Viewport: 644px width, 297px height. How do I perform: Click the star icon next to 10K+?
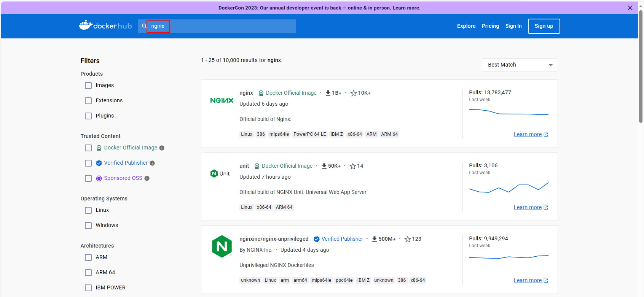pyautogui.click(x=354, y=93)
